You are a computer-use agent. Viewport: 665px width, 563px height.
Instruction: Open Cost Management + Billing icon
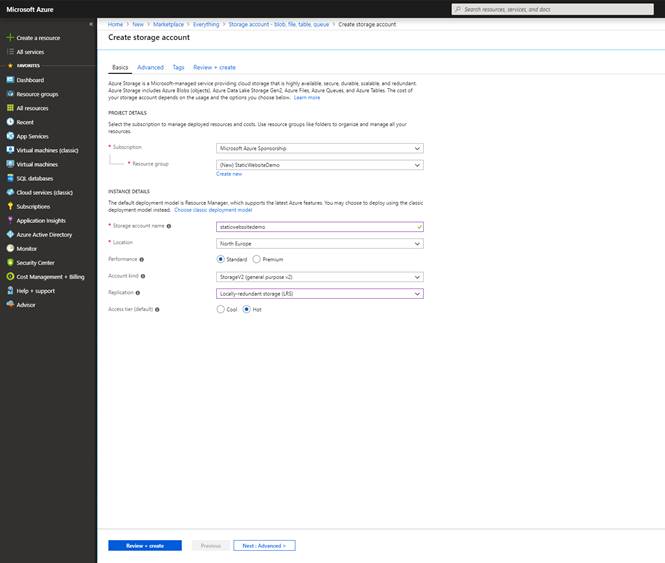[10, 276]
